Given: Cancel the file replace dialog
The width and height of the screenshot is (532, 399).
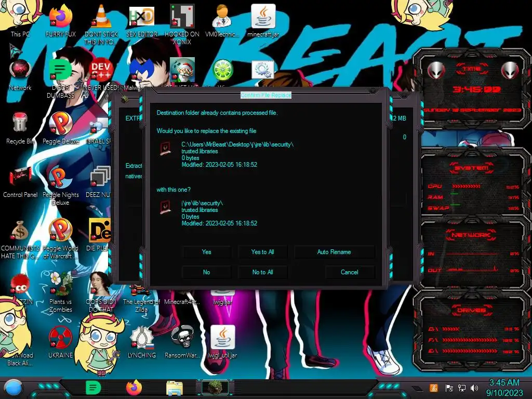Looking at the screenshot, I should (x=350, y=272).
